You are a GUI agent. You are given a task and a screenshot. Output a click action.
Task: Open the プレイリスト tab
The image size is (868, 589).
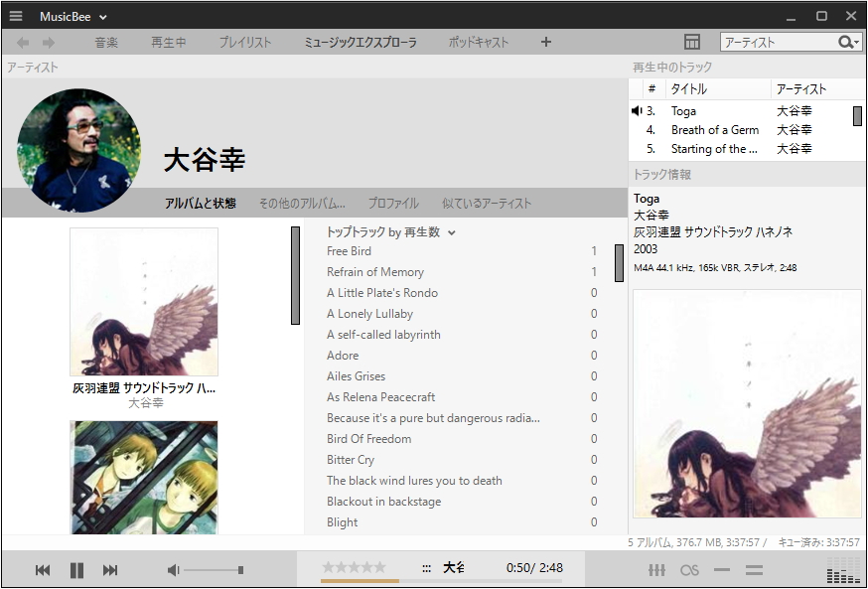(245, 42)
